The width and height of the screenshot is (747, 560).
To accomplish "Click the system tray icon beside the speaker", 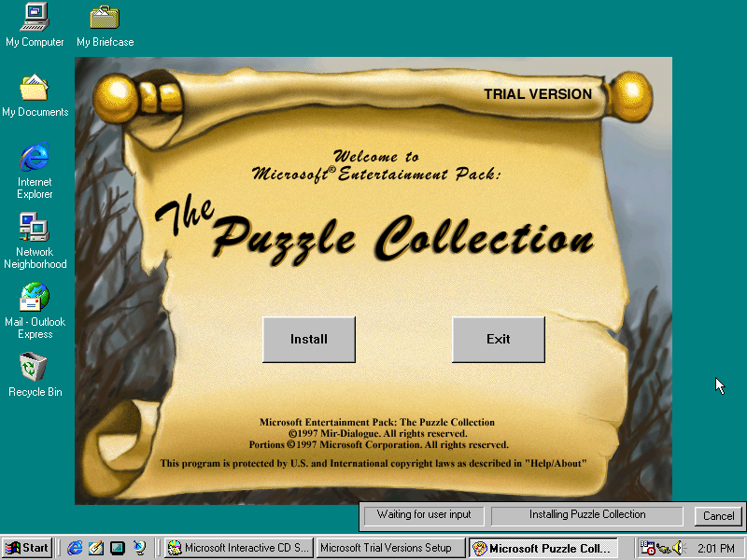I will [663, 549].
